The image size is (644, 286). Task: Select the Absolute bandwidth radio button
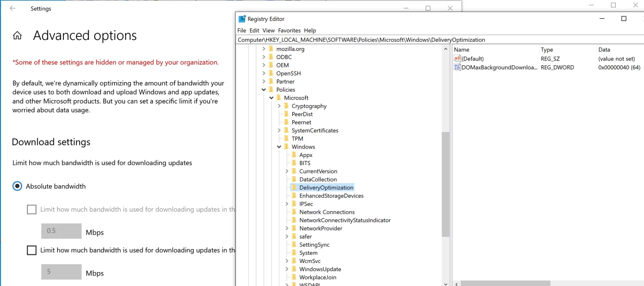pyautogui.click(x=17, y=186)
